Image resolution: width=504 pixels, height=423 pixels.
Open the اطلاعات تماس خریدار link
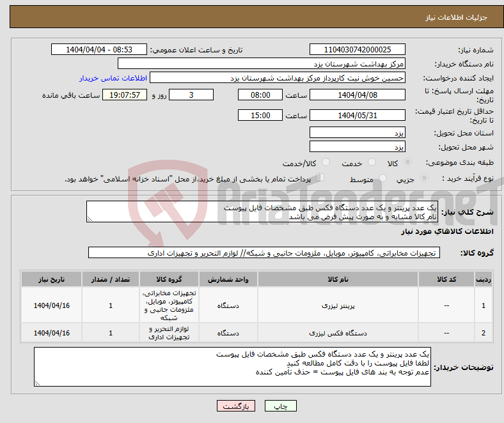[x=113, y=78]
